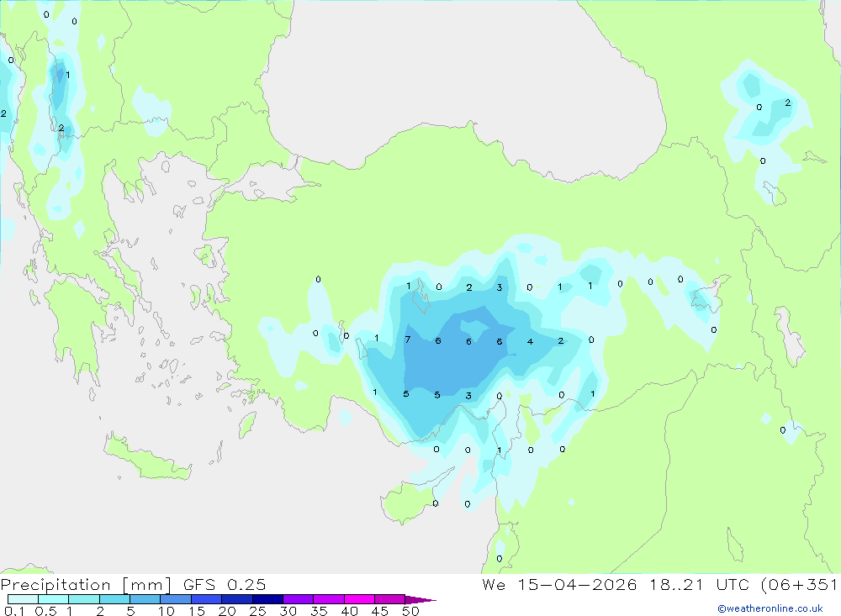The width and height of the screenshot is (841, 616).
Task: Click the precipitation value "4" on the map
Action: coord(530,341)
